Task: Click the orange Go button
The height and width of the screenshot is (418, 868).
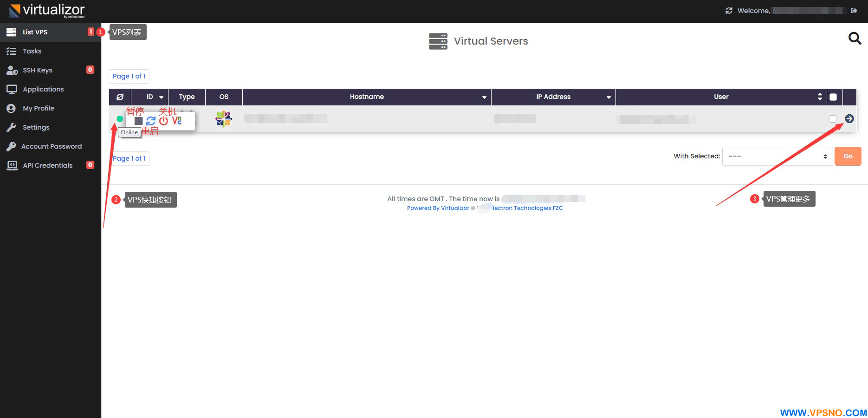Action: click(848, 156)
